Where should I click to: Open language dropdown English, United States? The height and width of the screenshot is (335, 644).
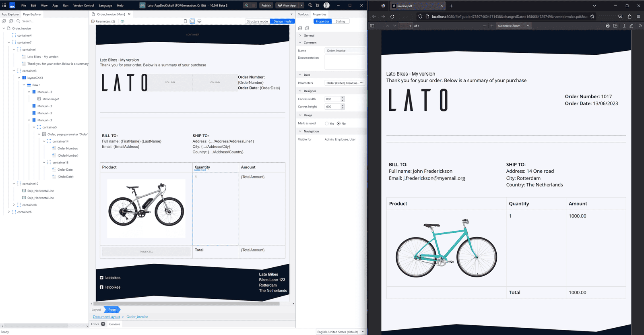pyautogui.click(x=341, y=332)
